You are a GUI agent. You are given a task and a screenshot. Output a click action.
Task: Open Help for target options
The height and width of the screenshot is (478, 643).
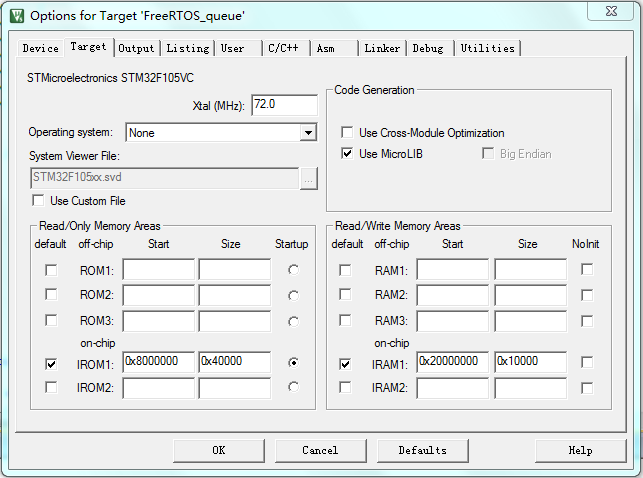point(581,451)
